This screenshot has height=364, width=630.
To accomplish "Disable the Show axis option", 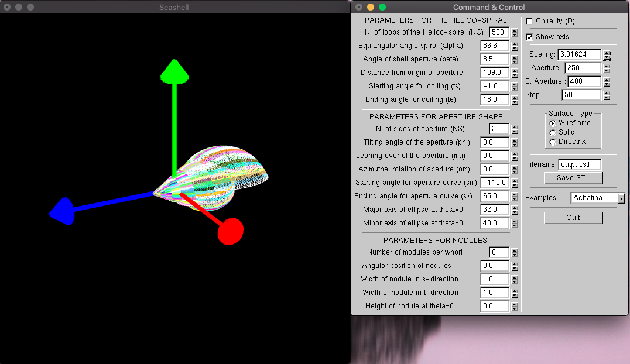I will [x=529, y=36].
